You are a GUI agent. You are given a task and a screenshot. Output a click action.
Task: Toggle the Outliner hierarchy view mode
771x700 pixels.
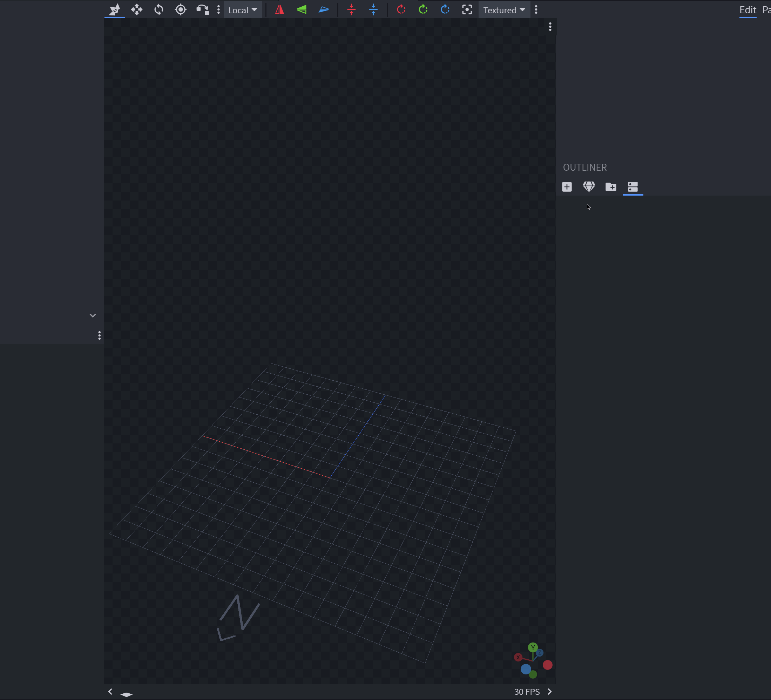click(633, 187)
